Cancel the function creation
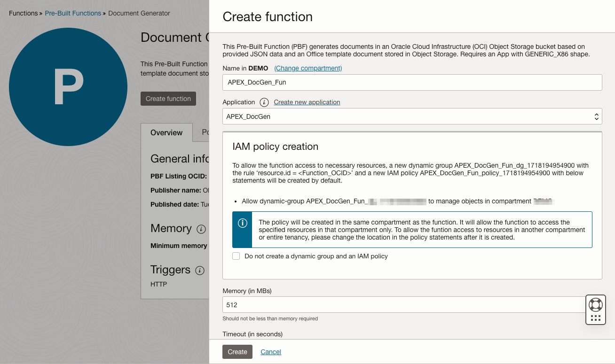This screenshot has width=615, height=364. (x=270, y=351)
